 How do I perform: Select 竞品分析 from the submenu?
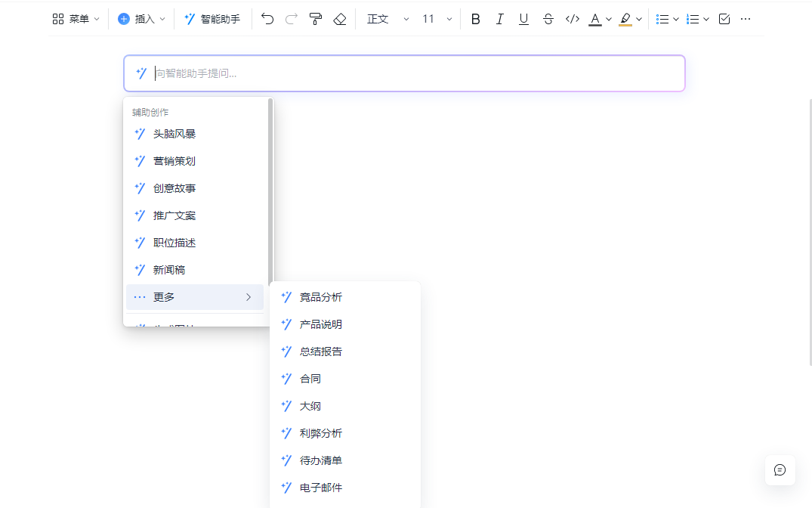click(x=321, y=297)
